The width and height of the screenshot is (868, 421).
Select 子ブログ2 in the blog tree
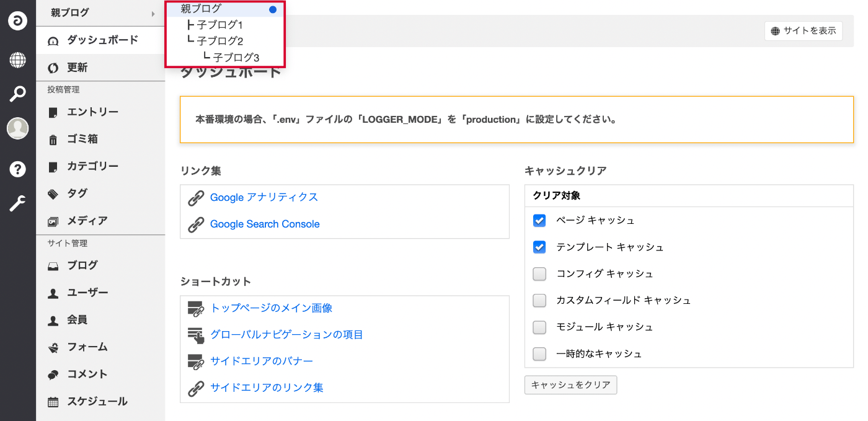click(219, 42)
